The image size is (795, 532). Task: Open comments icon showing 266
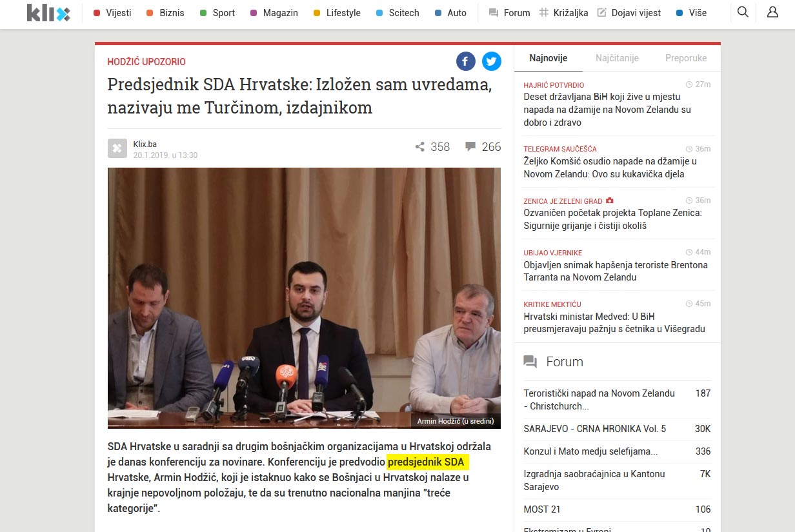470,147
